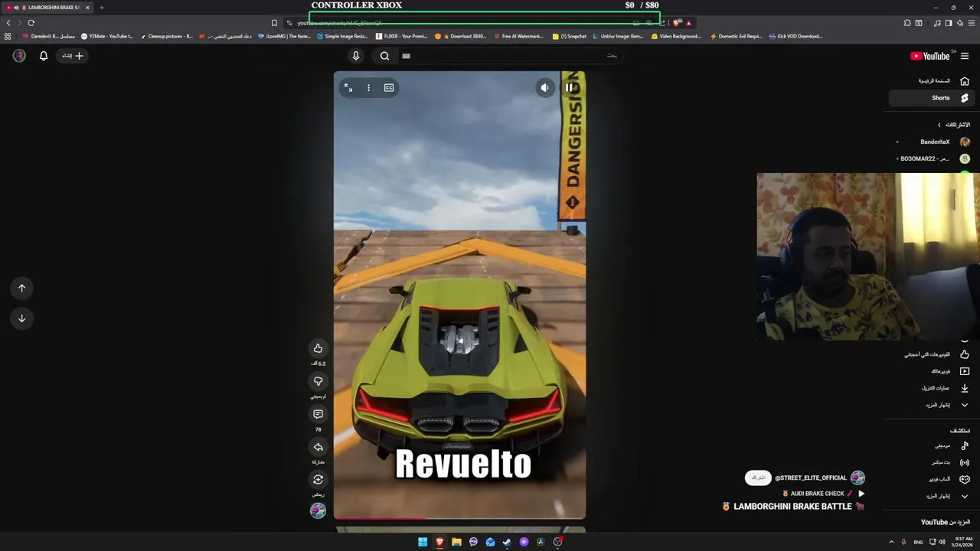Click the STREET_ELITE_OFFICIAL channel avatar
This screenshot has width=980, height=551.
pos(857,478)
